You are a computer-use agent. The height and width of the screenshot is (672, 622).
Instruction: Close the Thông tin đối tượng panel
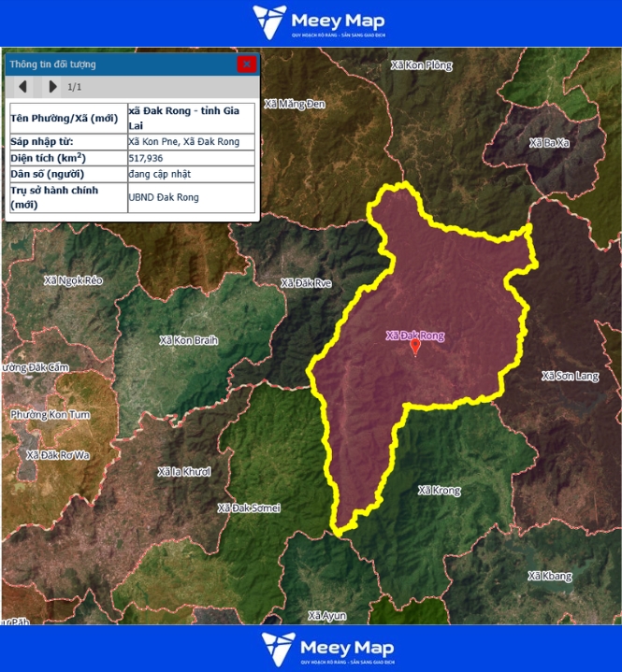[246, 64]
